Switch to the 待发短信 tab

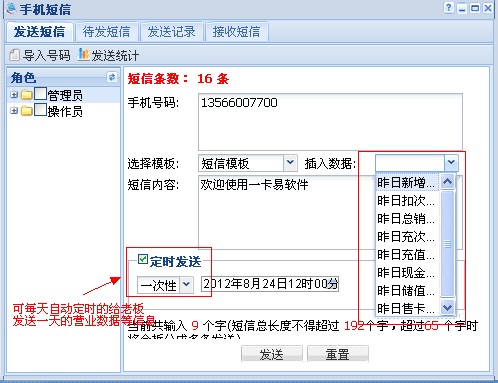click(x=107, y=32)
